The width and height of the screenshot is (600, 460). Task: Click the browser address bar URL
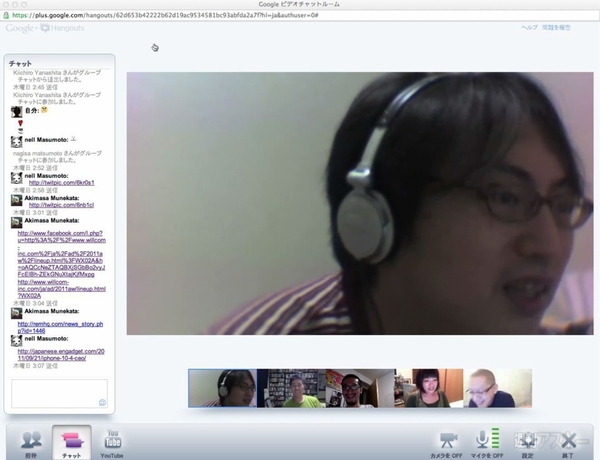(165, 15)
